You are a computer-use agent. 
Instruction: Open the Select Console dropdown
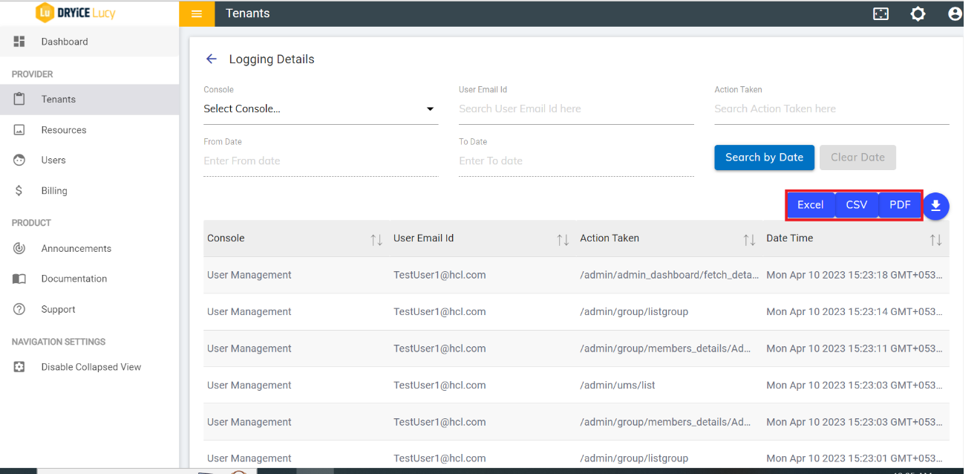321,108
